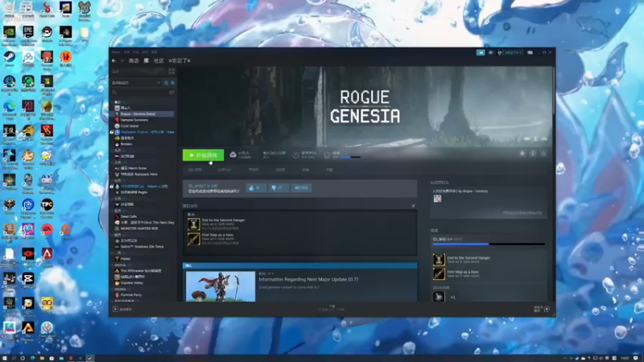Image resolution: width=644 pixels, height=362 pixels.
Task: Click the library search field
Action: (139, 93)
